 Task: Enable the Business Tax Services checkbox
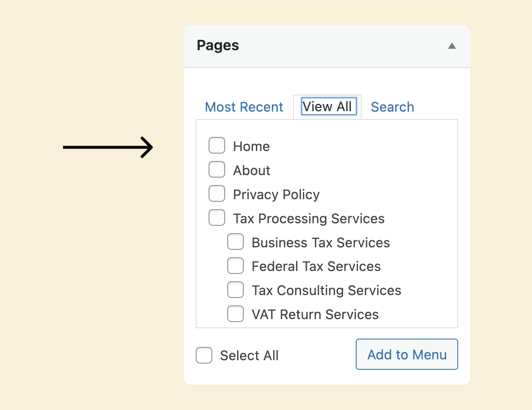click(236, 242)
